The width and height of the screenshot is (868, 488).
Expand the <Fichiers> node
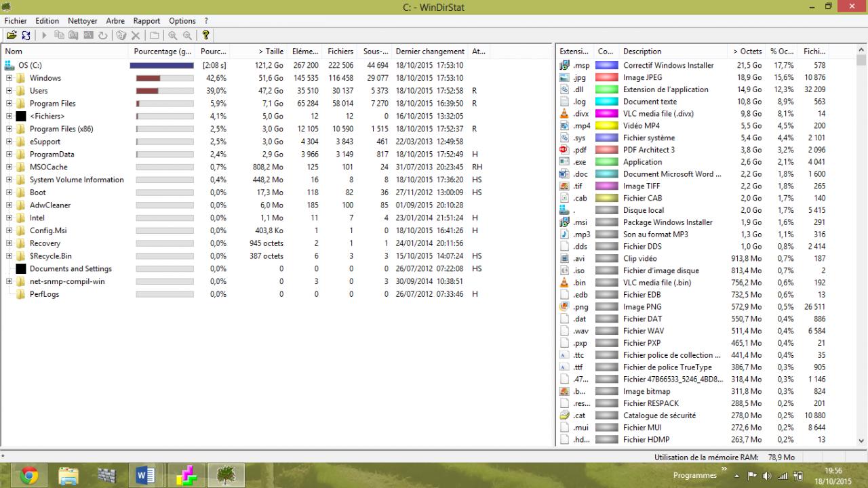pos(9,117)
